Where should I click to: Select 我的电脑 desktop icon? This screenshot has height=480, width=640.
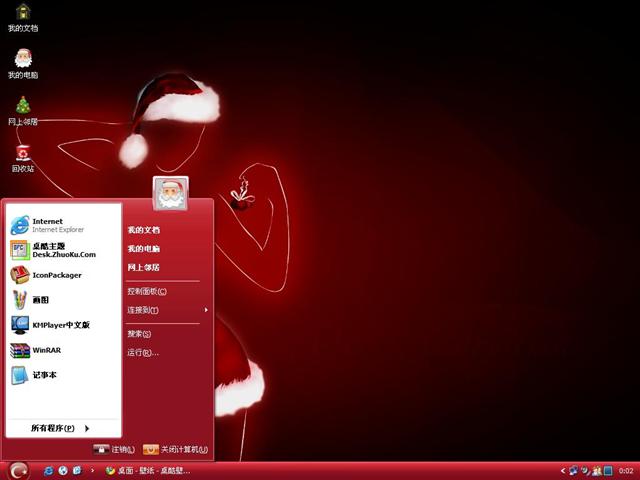click(22, 60)
